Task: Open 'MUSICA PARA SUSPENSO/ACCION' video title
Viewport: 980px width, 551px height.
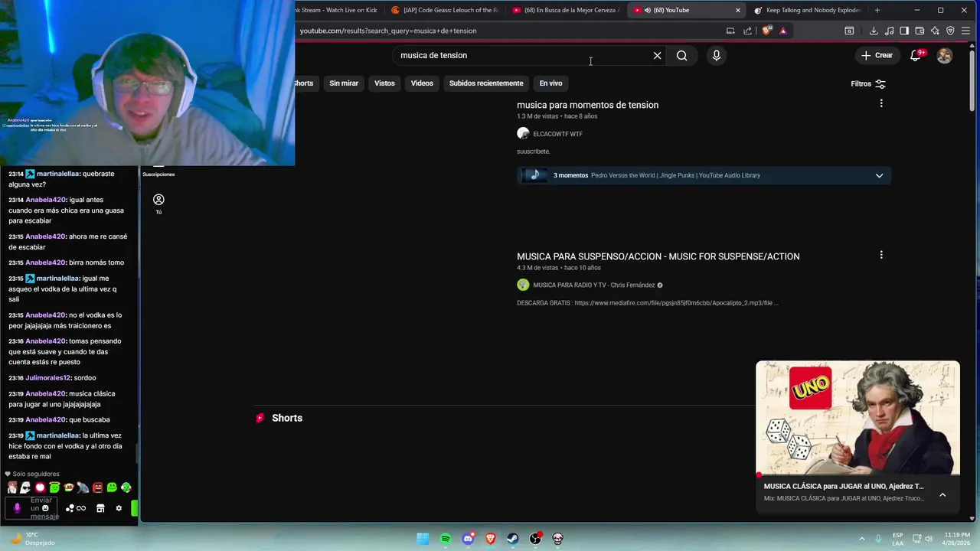Action: coord(658,256)
